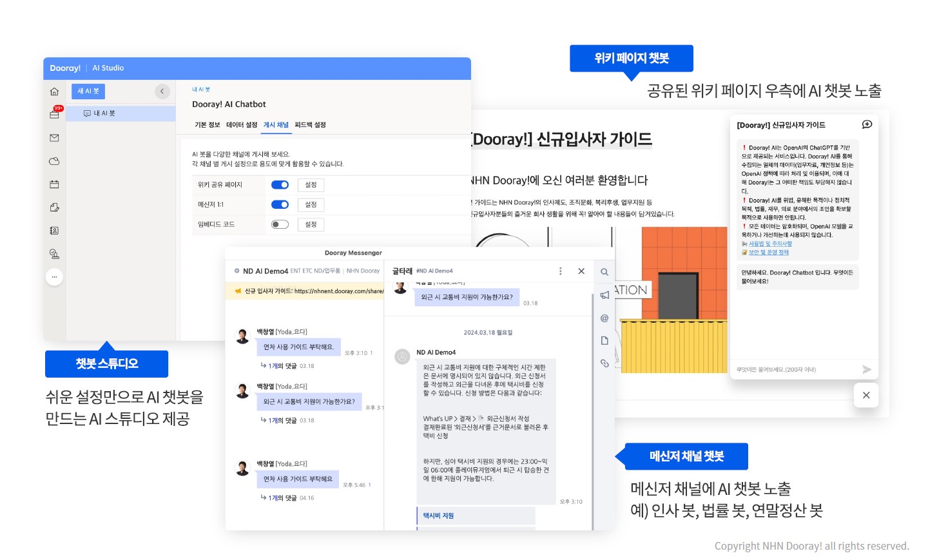Open the approval stamp icon in sidebar
Screen dimensions: 928x560
(x=54, y=254)
